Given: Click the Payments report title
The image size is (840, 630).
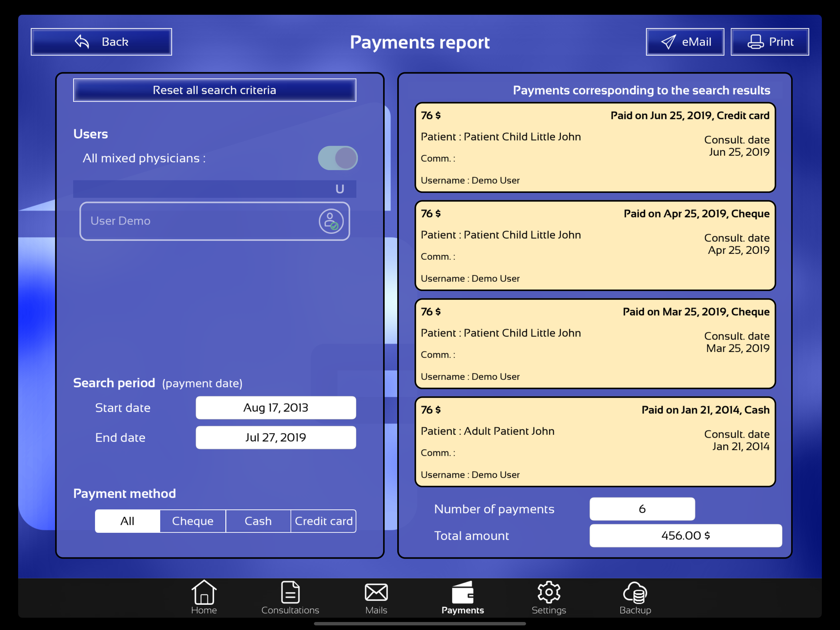Looking at the screenshot, I should (420, 42).
